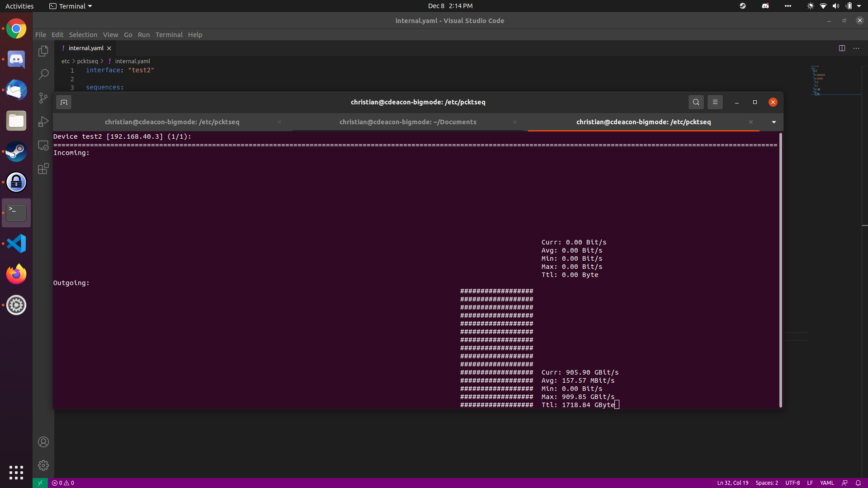The height and width of the screenshot is (488, 868).
Task: Click the YAML language mode indicator
Action: (x=827, y=483)
